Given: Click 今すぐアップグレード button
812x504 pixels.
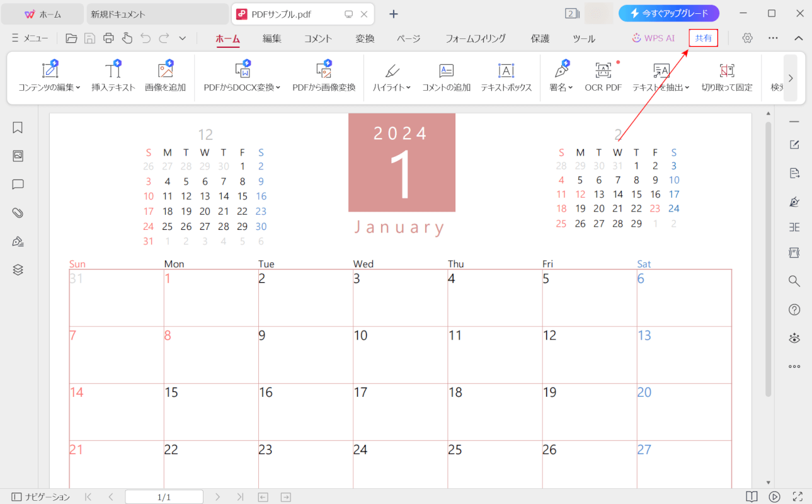Looking at the screenshot, I should click(669, 13).
